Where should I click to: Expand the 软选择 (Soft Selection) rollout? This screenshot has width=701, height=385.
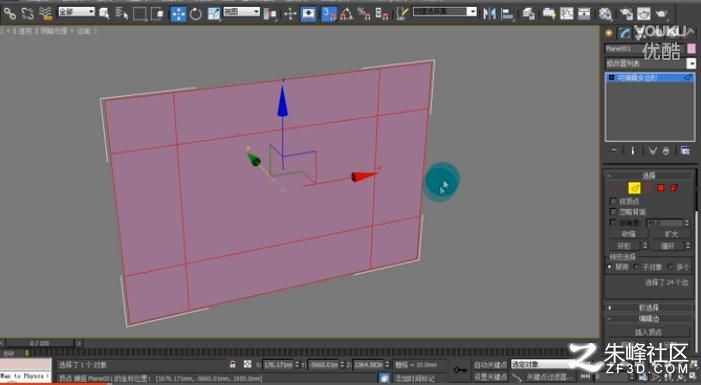click(648, 308)
